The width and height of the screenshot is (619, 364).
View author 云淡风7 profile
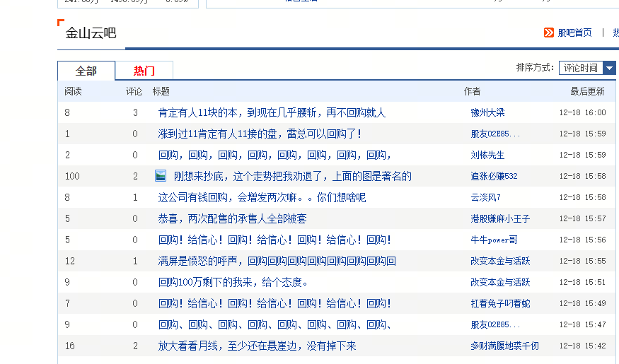pos(485,198)
